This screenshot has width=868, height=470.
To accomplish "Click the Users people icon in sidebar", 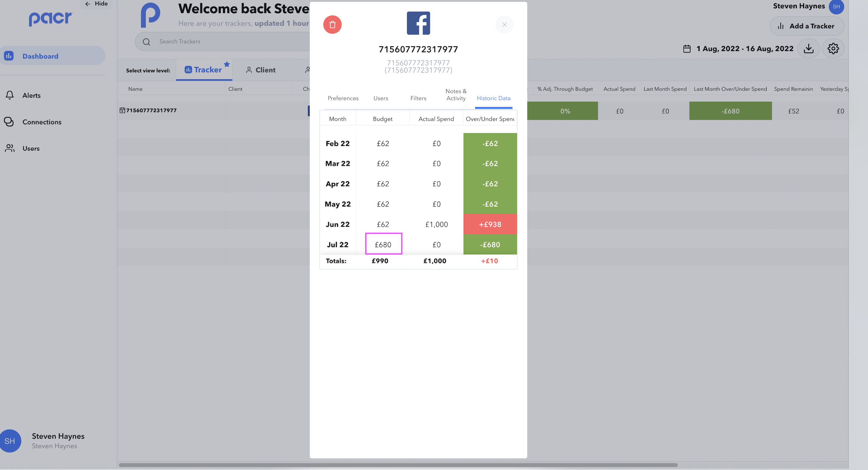I will coord(10,148).
